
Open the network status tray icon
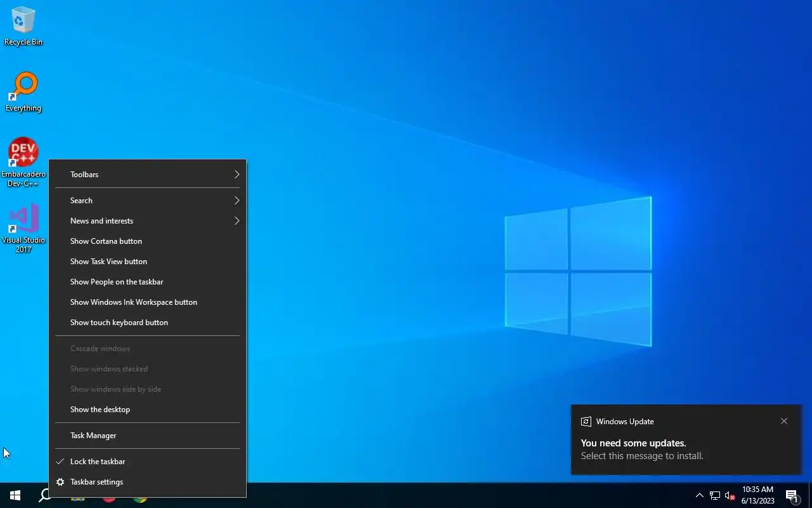715,495
